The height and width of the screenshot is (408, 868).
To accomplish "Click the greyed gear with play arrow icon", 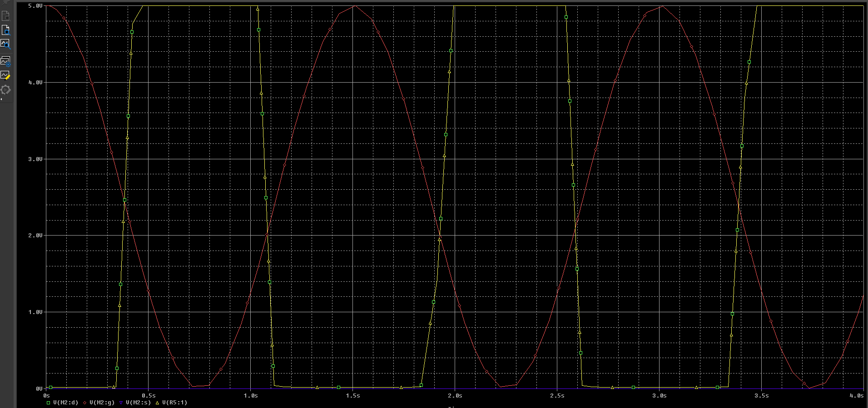I will tap(5, 89).
